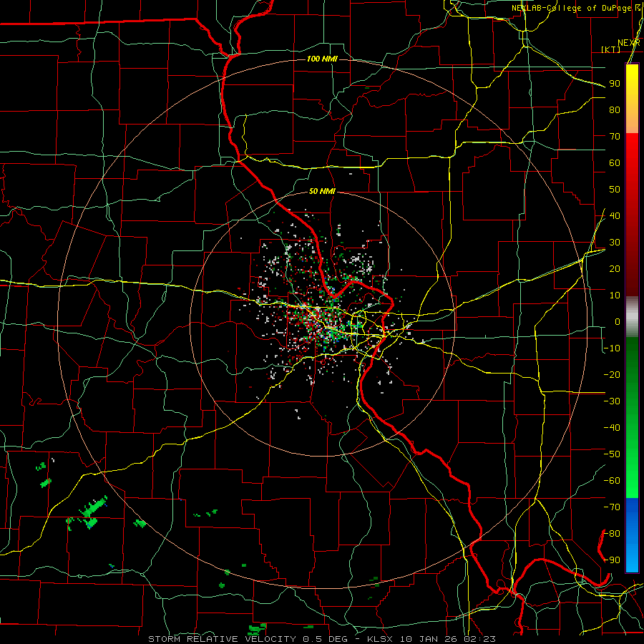The height and width of the screenshot is (644, 644).
Task: Click the 30 value on velocity scale
Action: pyautogui.click(x=615, y=243)
